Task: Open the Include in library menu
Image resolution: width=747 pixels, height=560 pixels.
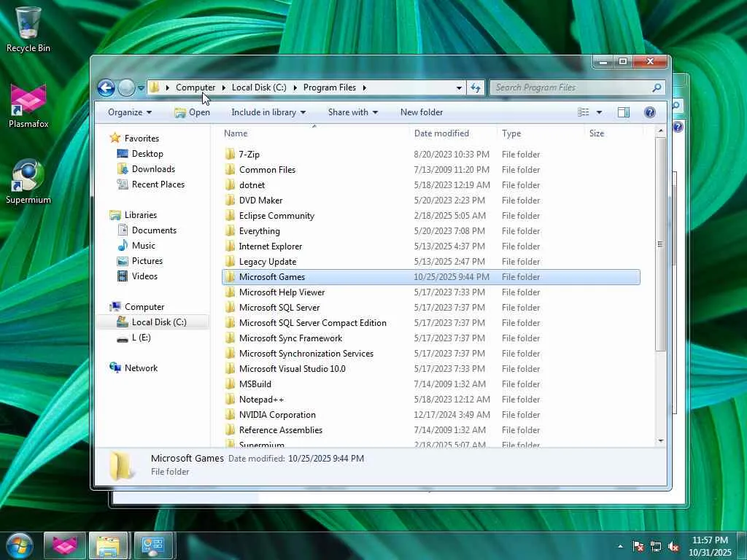Action: 268,112
